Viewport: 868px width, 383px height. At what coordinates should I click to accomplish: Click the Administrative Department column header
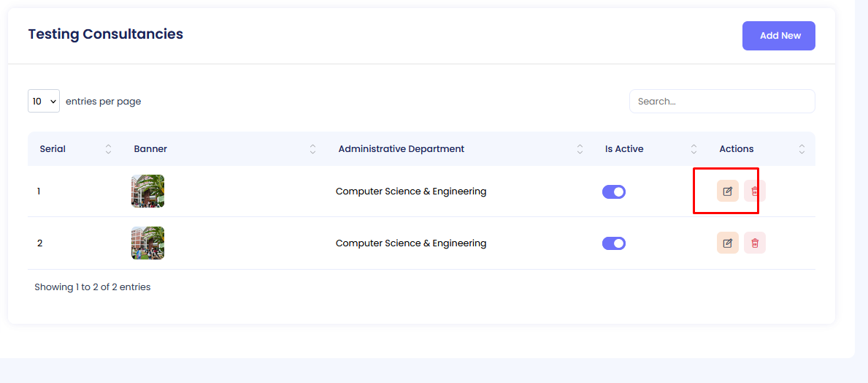pyautogui.click(x=402, y=149)
